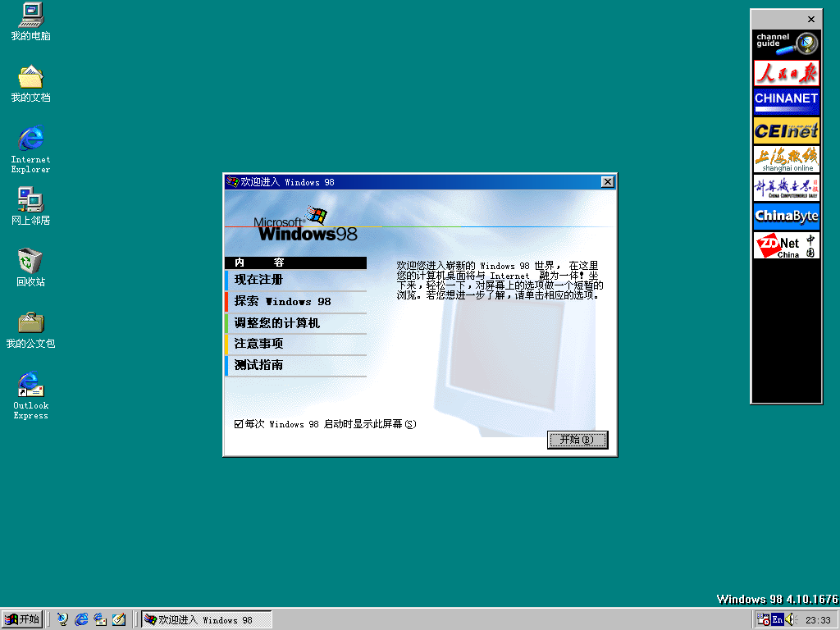Click the Show Desktop quick launch icon
This screenshot has width=840, height=630.
tap(119, 619)
